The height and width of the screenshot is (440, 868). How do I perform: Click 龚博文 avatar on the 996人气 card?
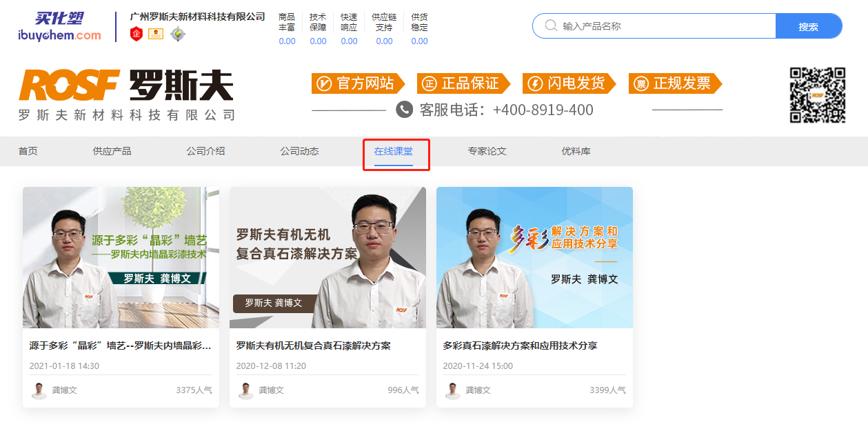(246, 390)
